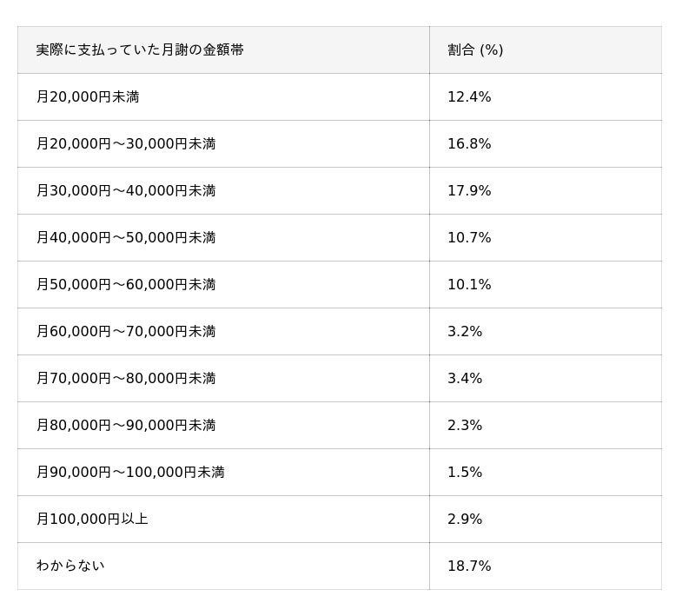Select the 月60,000円〜70,000円未満 row label
The width and height of the screenshot is (695, 616).
click(x=126, y=332)
